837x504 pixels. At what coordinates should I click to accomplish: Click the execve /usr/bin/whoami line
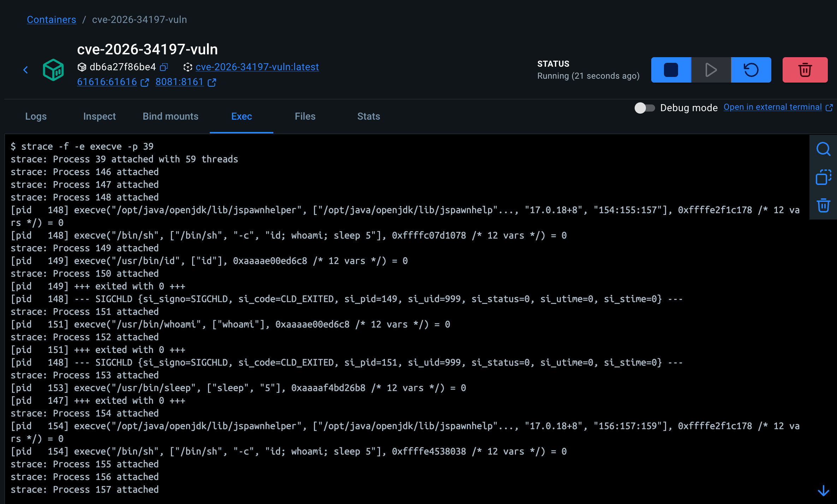230,324
